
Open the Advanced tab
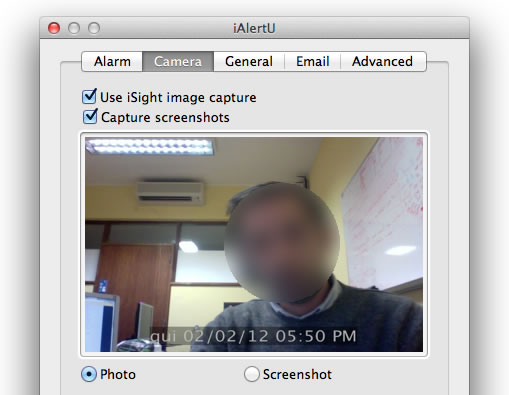383,61
